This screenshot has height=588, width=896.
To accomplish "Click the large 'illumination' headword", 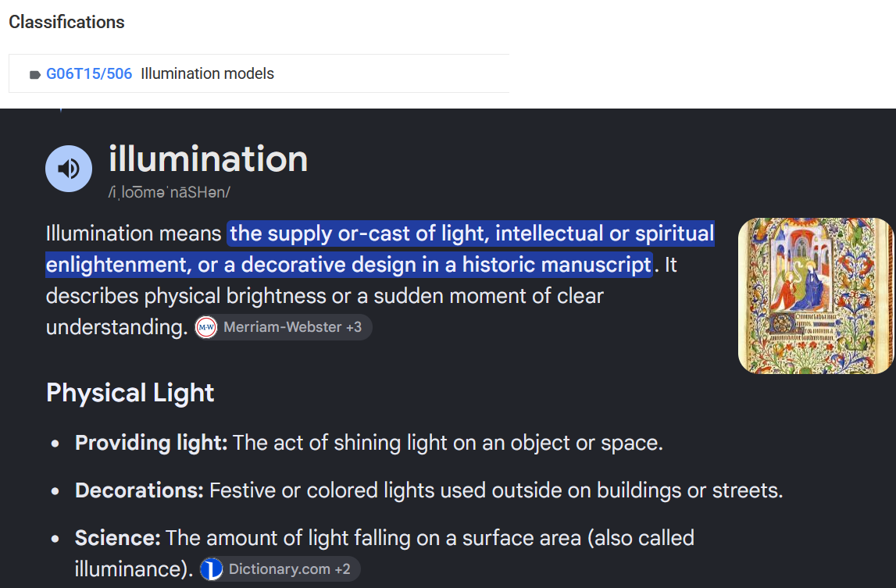I will [x=208, y=159].
